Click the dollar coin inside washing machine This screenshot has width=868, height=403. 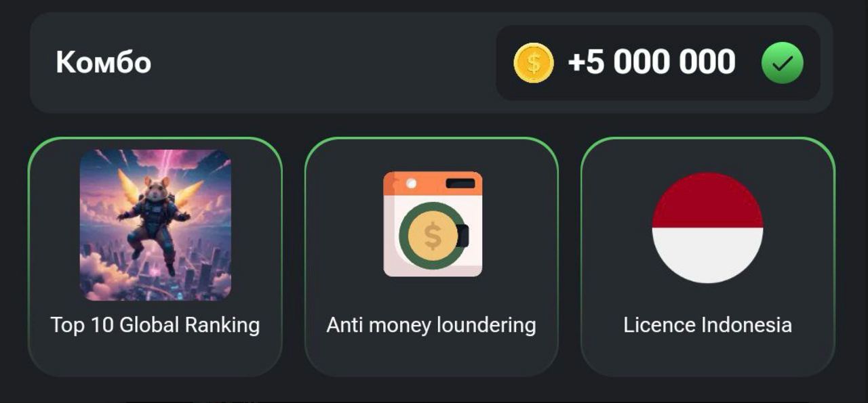coord(433,236)
